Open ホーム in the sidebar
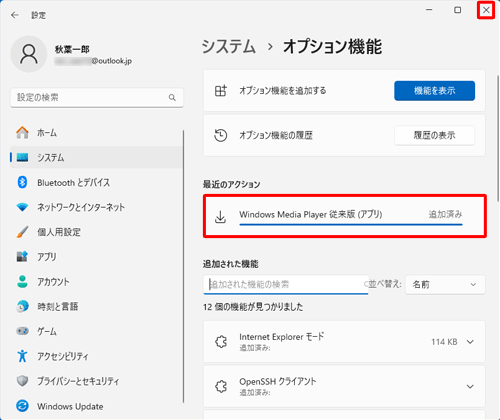The width and height of the screenshot is (500, 420). [96, 132]
